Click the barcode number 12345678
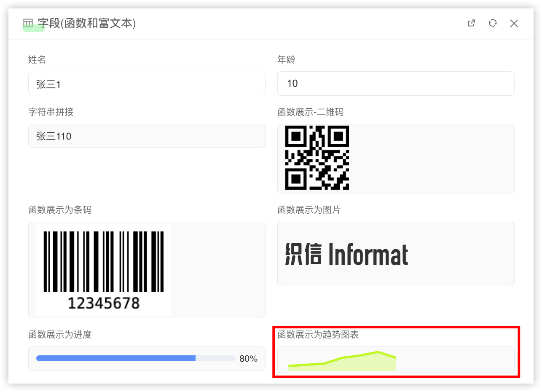The width and height of the screenshot is (542, 392). [104, 303]
